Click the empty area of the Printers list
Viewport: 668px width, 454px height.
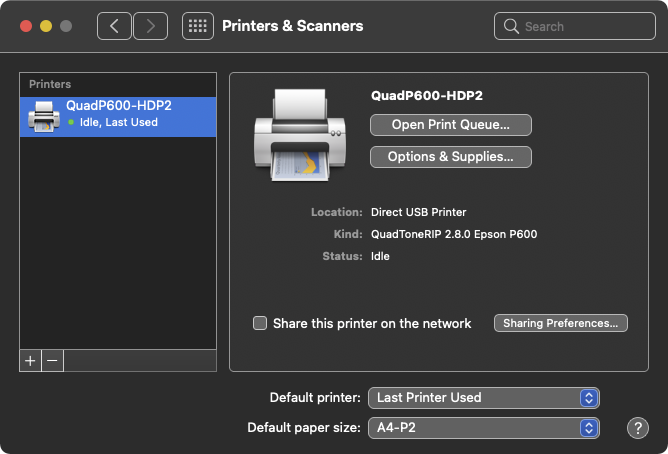tap(118, 243)
